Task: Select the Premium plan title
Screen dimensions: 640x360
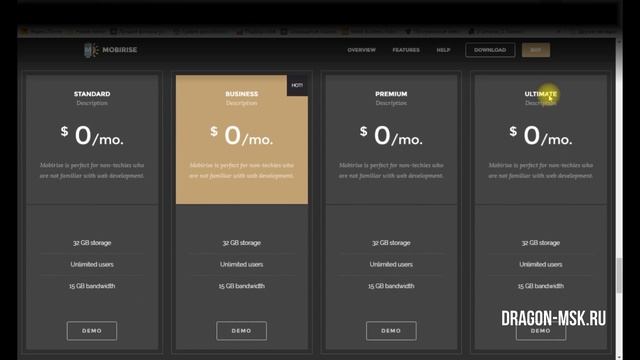Action: coord(391,94)
